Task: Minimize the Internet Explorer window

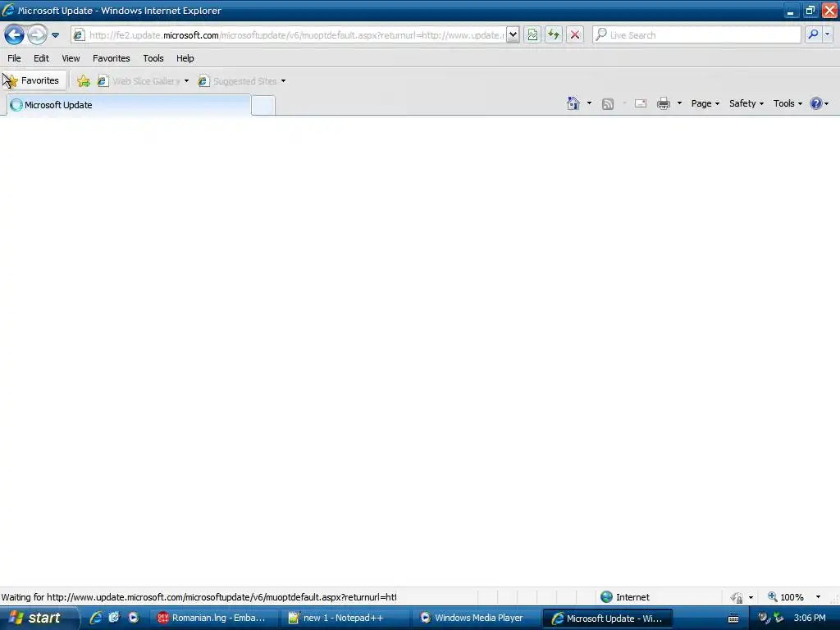Action: click(x=790, y=10)
